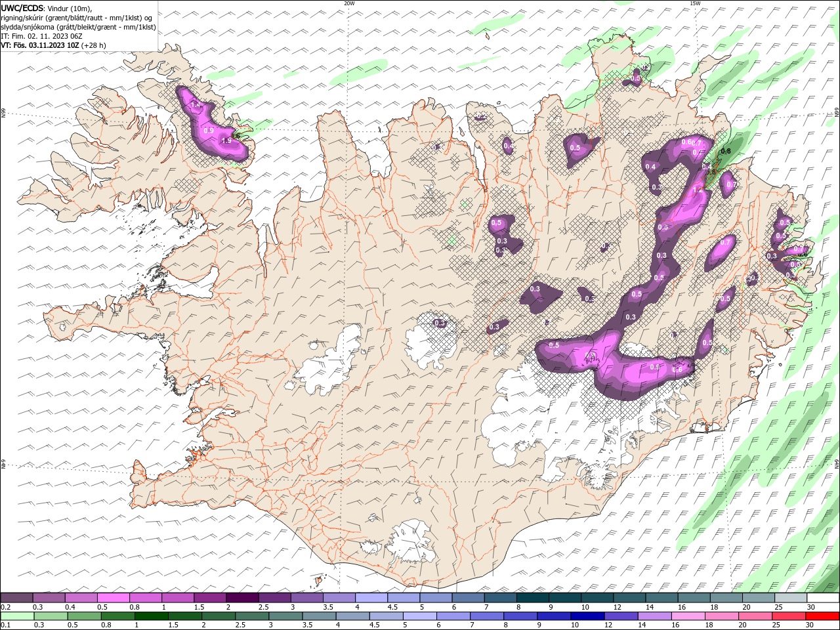This screenshot has width=840, height=630.
Task: Click the '1.4' value in the Westfjords snow band
Action: 195,106
